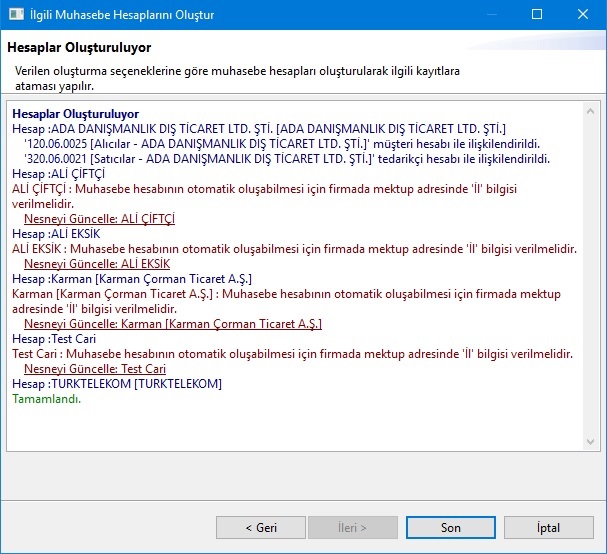Click the application icon in the title bar

pyautogui.click(x=16, y=15)
